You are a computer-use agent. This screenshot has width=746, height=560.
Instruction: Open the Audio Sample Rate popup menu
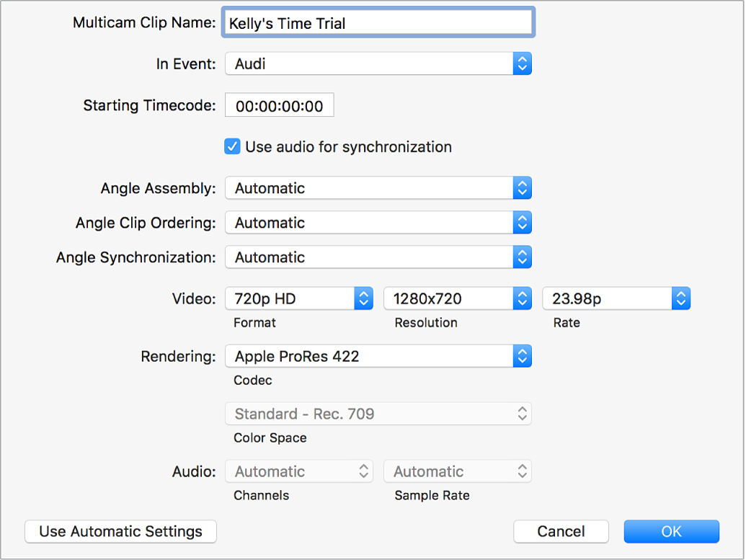457,471
